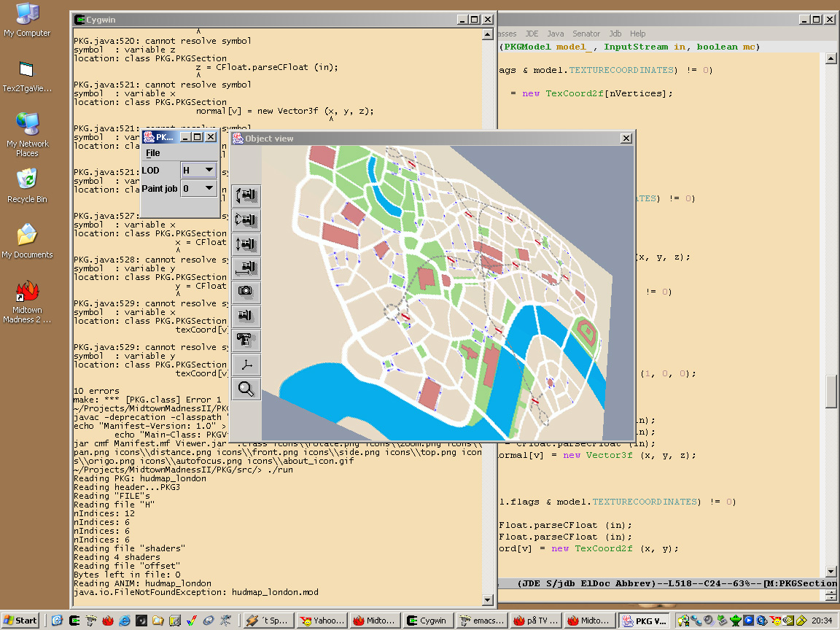
Task: Open the Senator menu in Emacs
Action: (586, 34)
